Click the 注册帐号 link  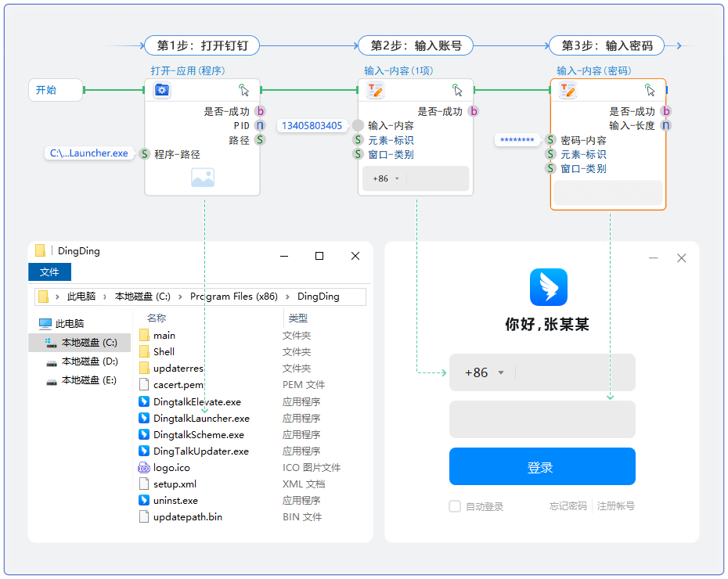(x=616, y=506)
